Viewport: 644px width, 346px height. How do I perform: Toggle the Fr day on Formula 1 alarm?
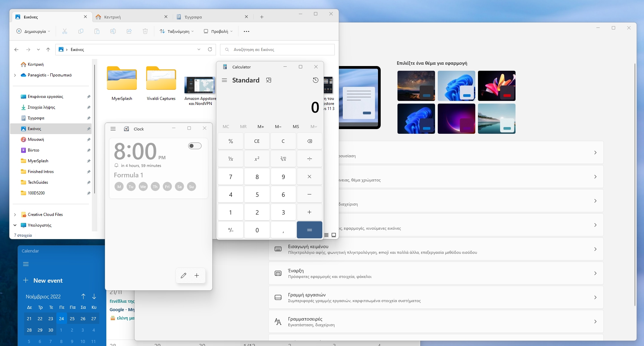click(x=167, y=187)
